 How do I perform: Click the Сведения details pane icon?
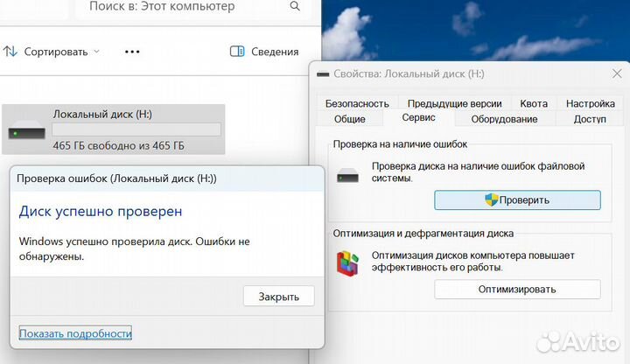237,52
